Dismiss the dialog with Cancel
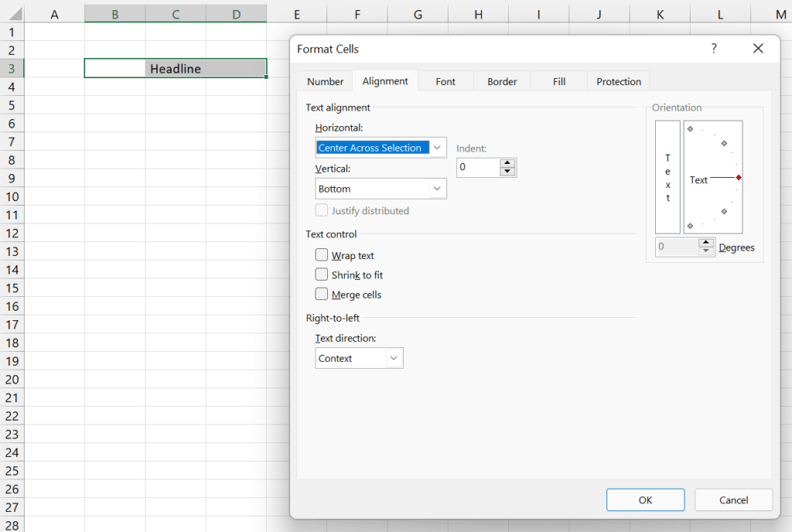 pos(733,500)
